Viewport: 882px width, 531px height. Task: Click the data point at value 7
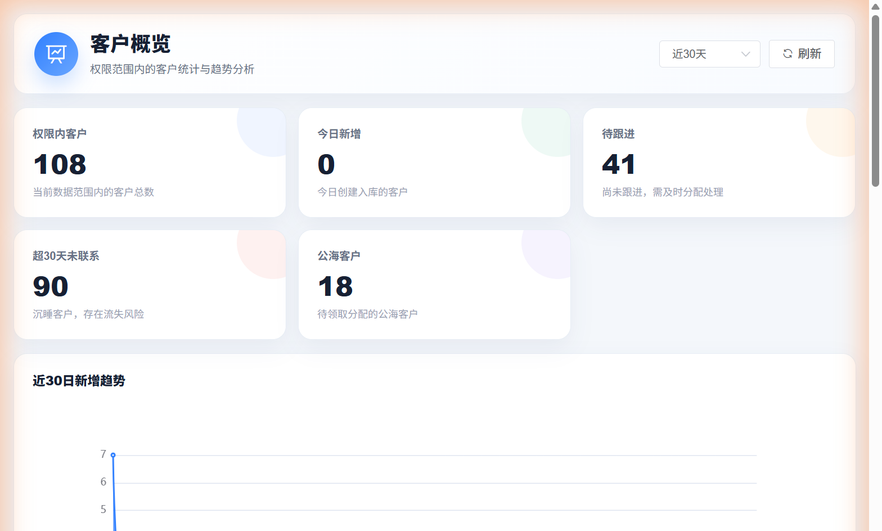coord(113,454)
